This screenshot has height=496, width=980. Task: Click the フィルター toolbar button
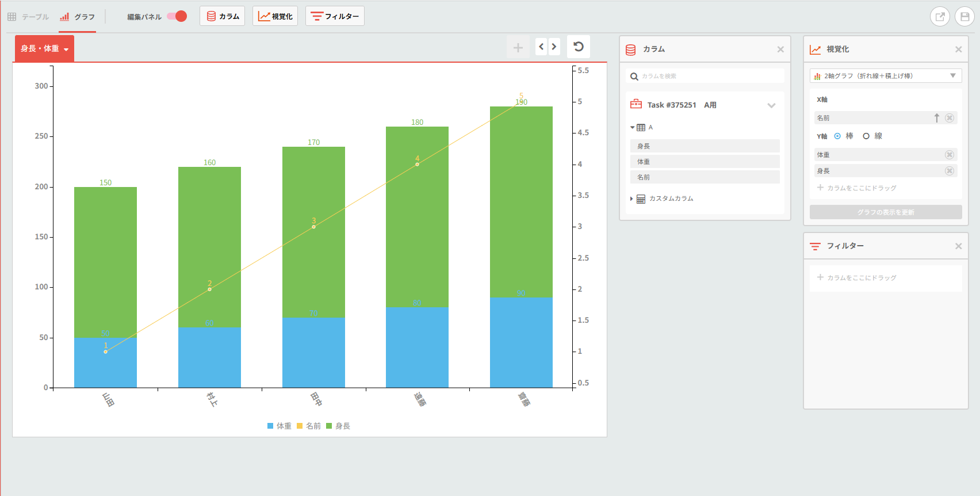(335, 16)
